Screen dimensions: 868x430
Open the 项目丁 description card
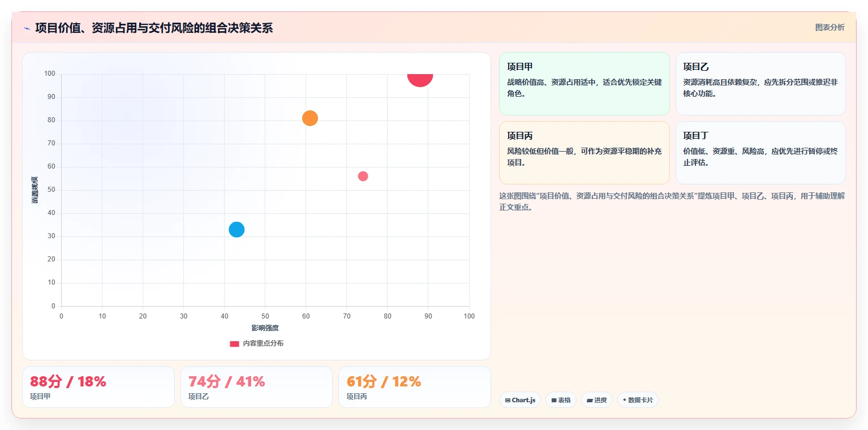coord(760,153)
